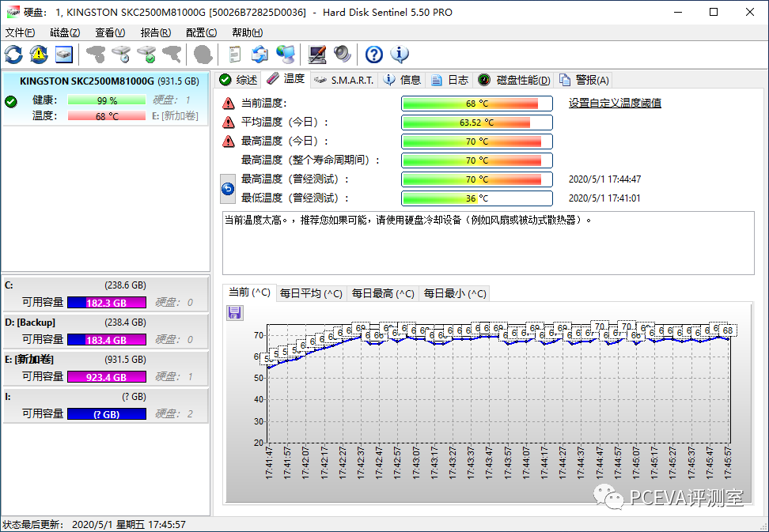769x532 pixels.
Task: Click the 2020/5/1 17:44:47 timestamp
Action: [604, 179]
